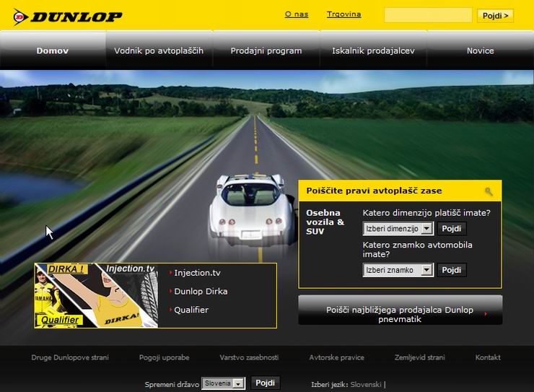Image resolution: width=534 pixels, height=392 pixels.
Task: Expand the Izberi dimenzijo dropdown
Action: 398,229
